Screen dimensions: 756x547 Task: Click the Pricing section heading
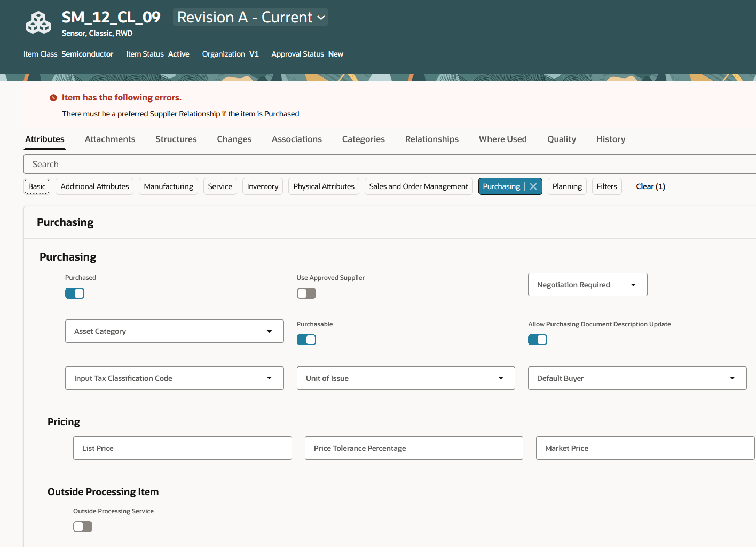click(x=64, y=422)
